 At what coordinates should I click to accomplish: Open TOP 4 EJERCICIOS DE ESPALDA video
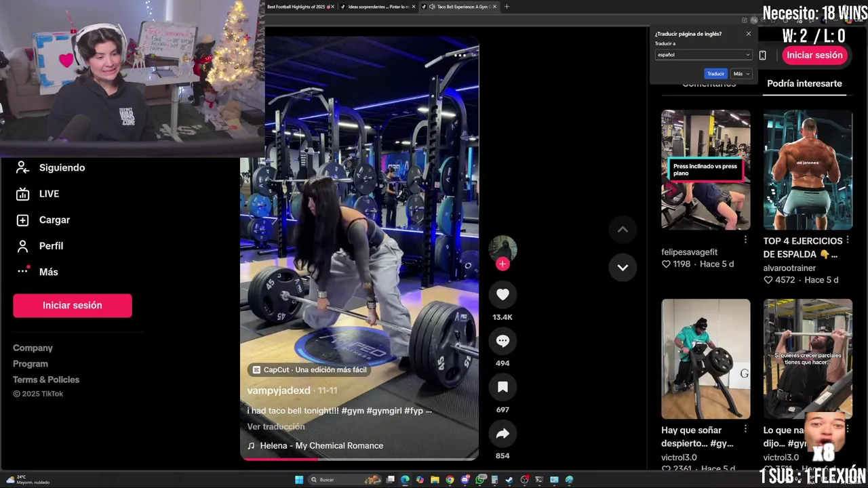pos(808,170)
